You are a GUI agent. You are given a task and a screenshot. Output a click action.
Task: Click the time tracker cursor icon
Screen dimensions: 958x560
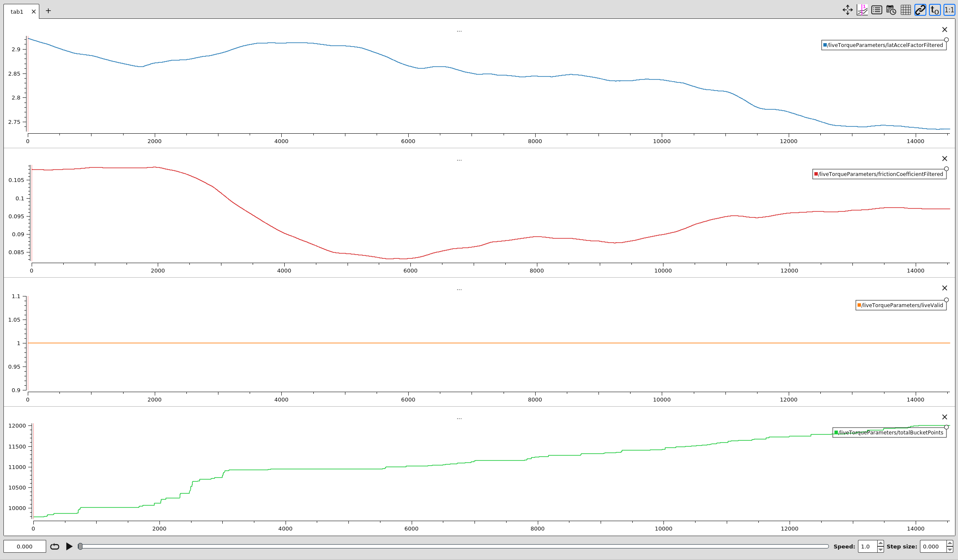(862, 10)
